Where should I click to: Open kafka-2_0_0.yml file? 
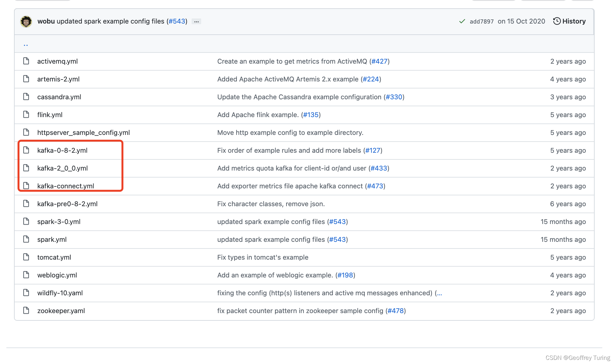pos(62,168)
